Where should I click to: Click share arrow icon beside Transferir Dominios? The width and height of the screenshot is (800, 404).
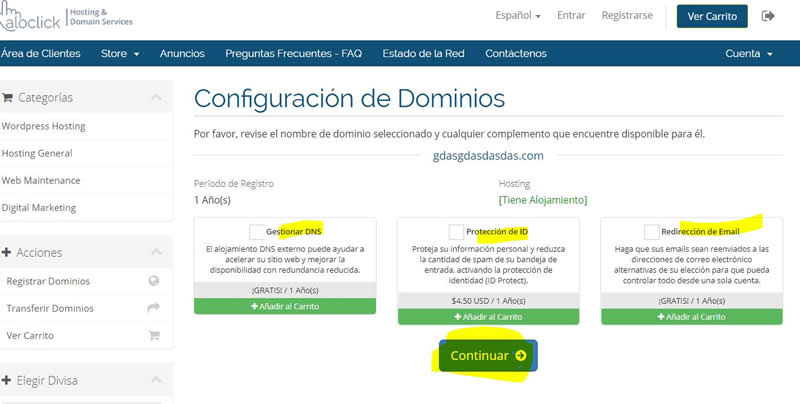pos(153,309)
